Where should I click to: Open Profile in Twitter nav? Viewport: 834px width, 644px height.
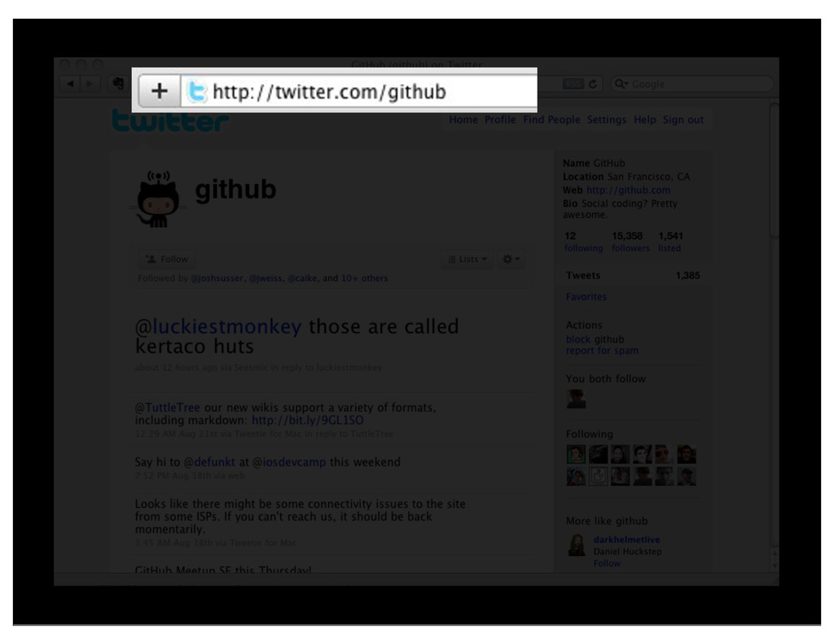click(x=500, y=120)
